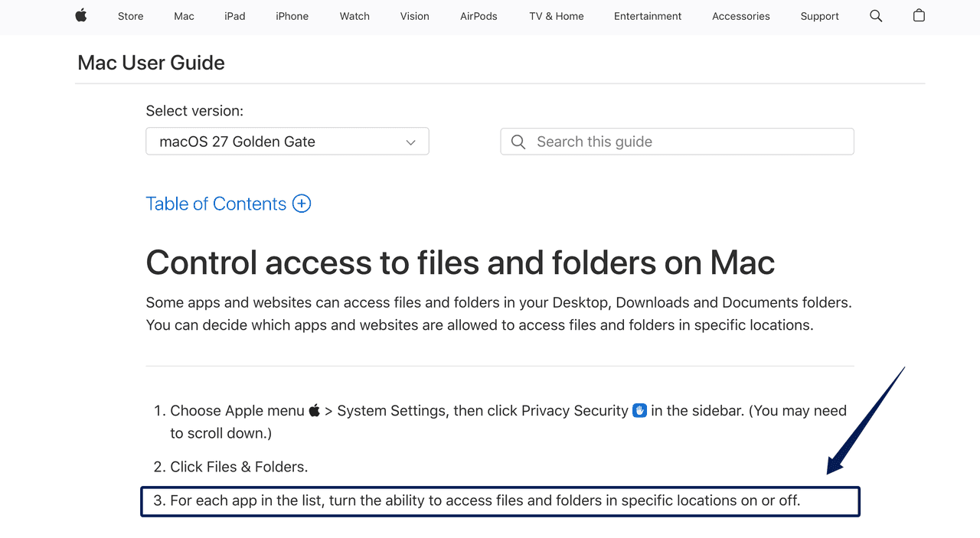Viewport: 980px width, 538px height.
Task: Open the Store menu
Action: [130, 16]
